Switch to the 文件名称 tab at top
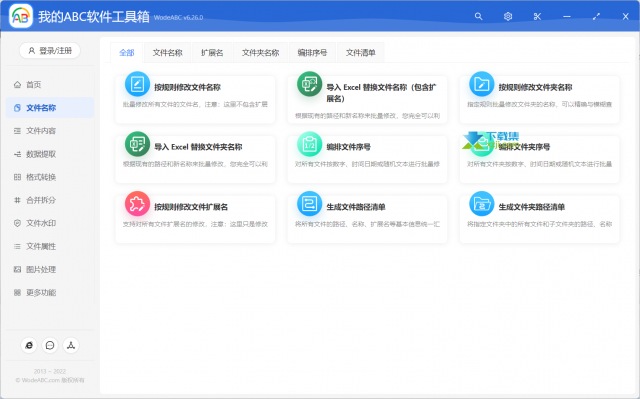Image resolution: width=640 pixels, height=399 pixels. pos(167,53)
